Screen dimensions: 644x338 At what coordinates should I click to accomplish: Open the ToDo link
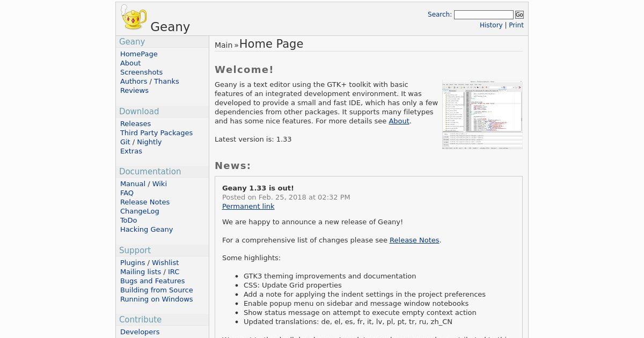coord(128,221)
